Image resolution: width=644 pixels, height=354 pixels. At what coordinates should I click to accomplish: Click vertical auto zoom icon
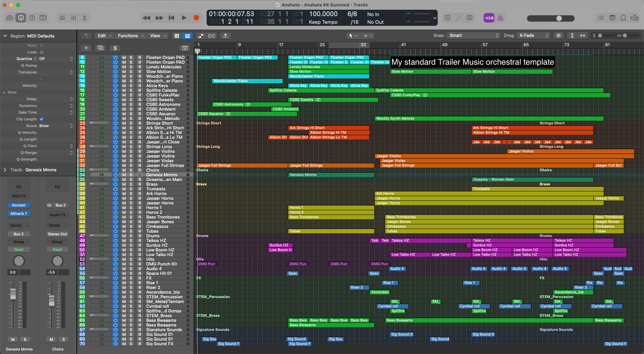tap(572, 35)
